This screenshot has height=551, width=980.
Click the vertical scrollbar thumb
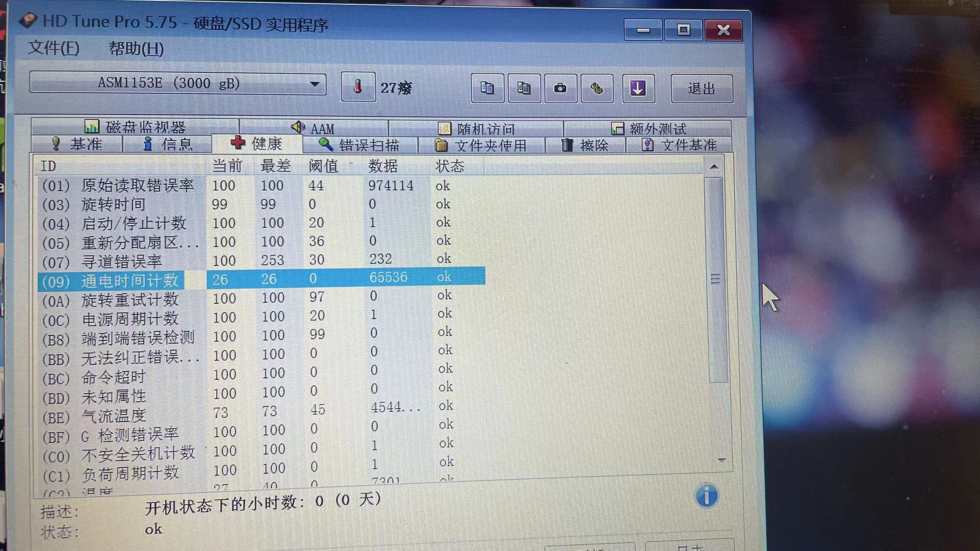tap(717, 279)
